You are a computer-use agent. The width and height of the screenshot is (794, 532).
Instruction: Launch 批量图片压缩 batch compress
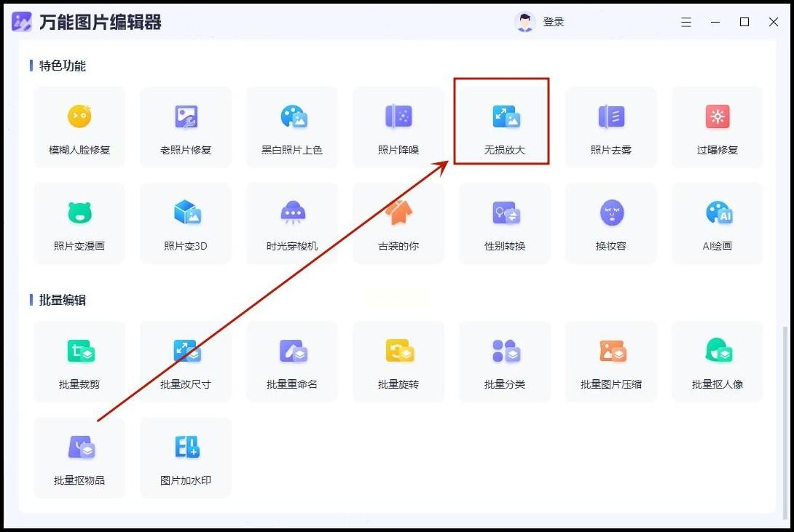611,362
